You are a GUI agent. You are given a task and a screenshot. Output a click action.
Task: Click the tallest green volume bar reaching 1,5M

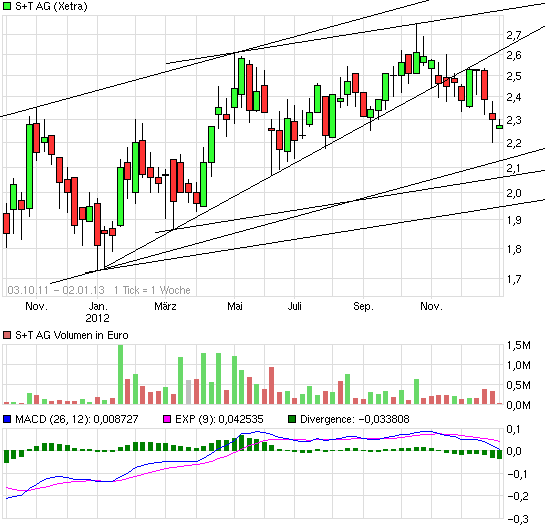click(121, 374)
